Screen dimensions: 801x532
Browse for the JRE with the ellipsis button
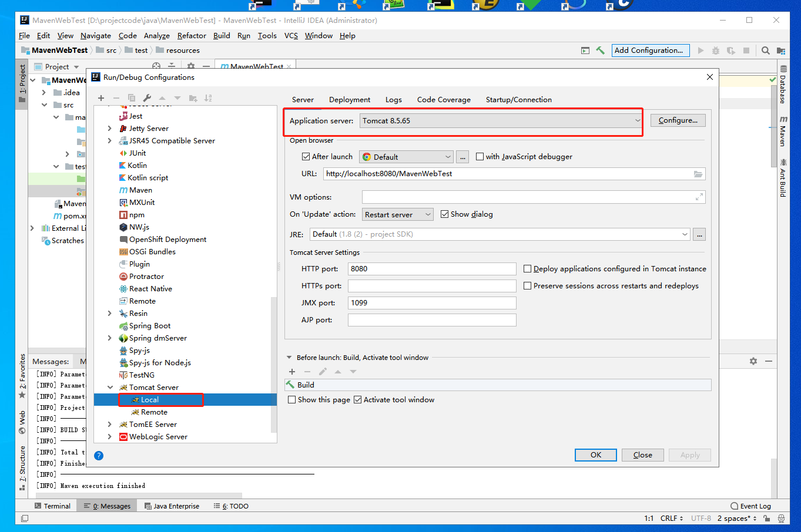[x=699, y=234]
